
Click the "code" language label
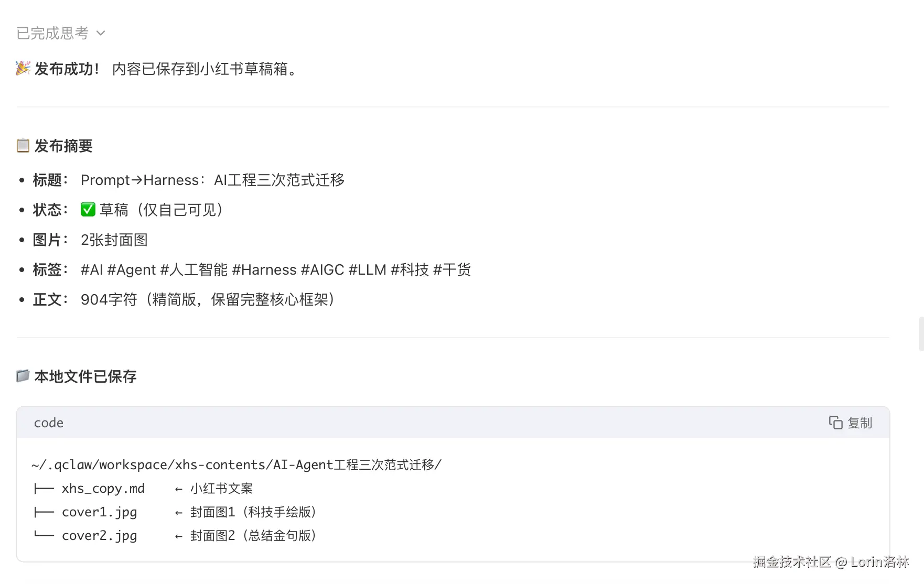coord(49,423)
